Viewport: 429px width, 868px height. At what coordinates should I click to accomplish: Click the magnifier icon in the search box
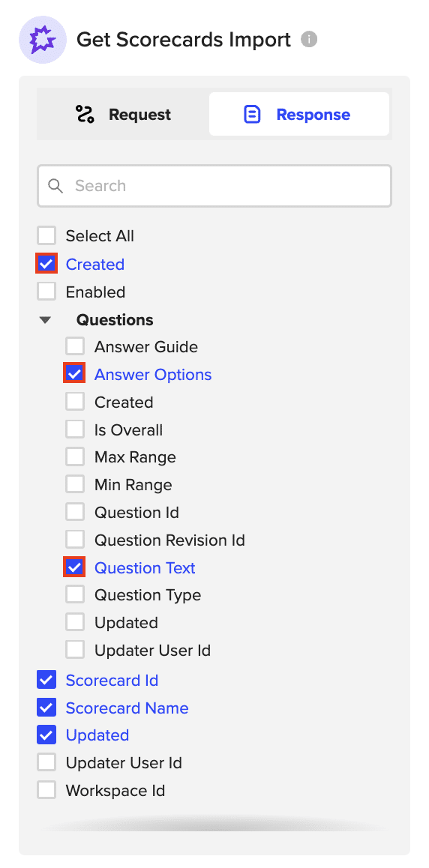[55, 185]
